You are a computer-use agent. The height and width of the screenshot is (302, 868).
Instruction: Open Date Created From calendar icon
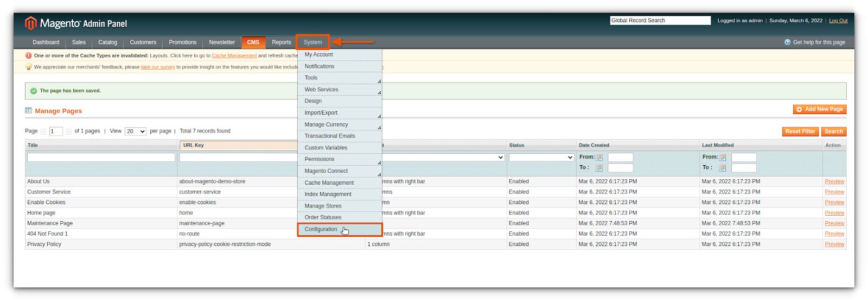pyautogui.click(x=599, y=158)
